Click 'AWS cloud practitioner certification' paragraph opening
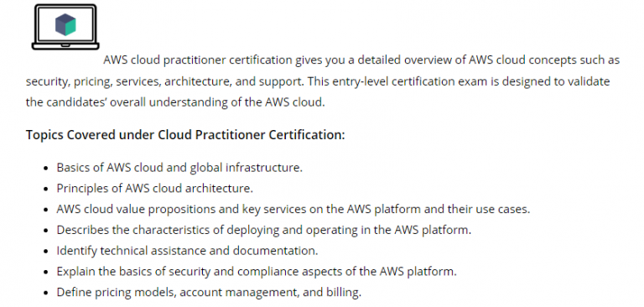The width and height of the screenshot is (644, 307). pos(198,60)
